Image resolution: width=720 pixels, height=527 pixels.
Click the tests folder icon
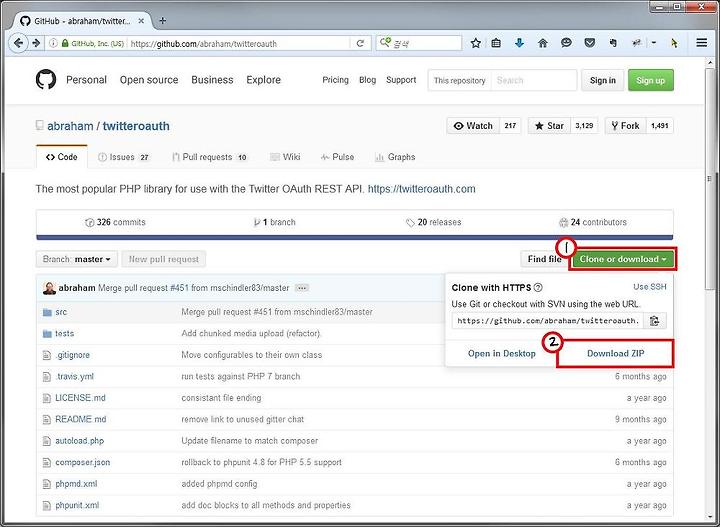47,334
